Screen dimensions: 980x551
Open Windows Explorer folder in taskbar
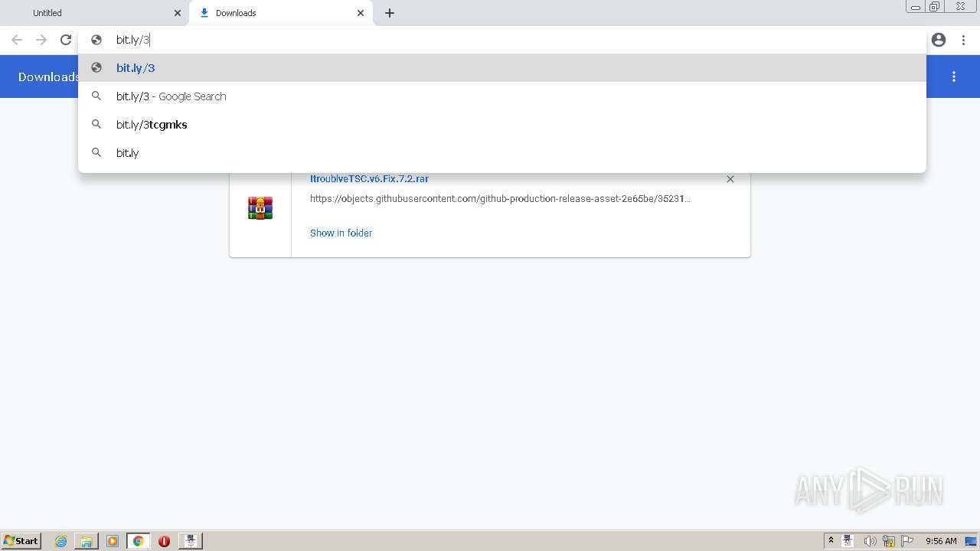tap(87, 541)
